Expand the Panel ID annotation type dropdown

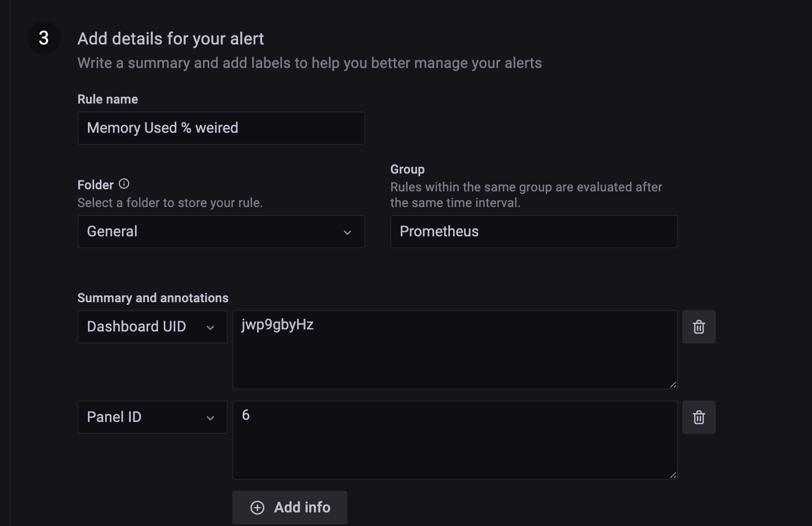[x=152, y=417]
